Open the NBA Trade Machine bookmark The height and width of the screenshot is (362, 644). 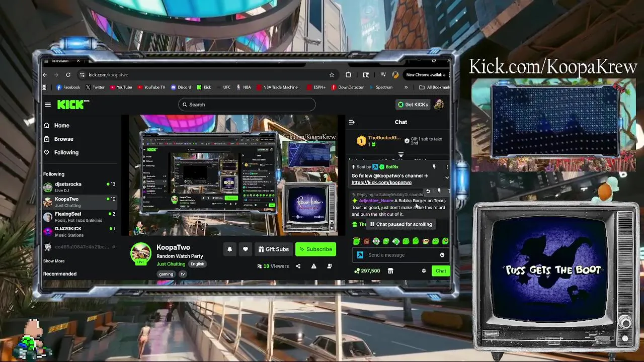278,87
